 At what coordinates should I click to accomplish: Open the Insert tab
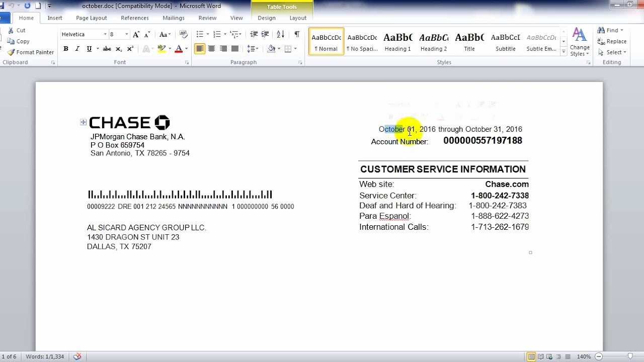pyautogui.click(x=55, y=18)
